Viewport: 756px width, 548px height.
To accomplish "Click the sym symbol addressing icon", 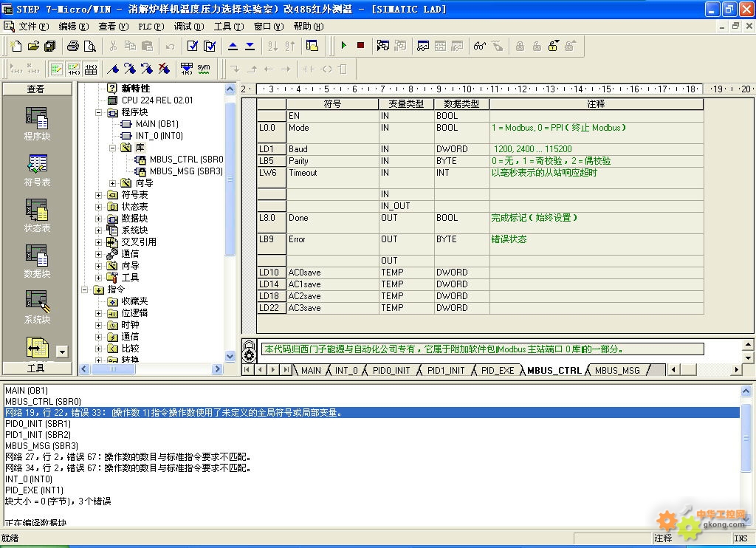I will [204, 69].
